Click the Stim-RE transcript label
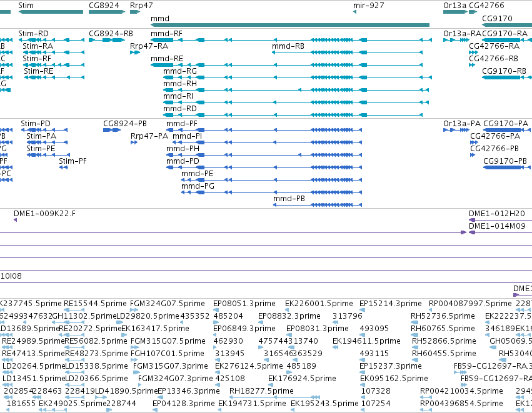This screenshot has height=413, width=532. (38, 71)
